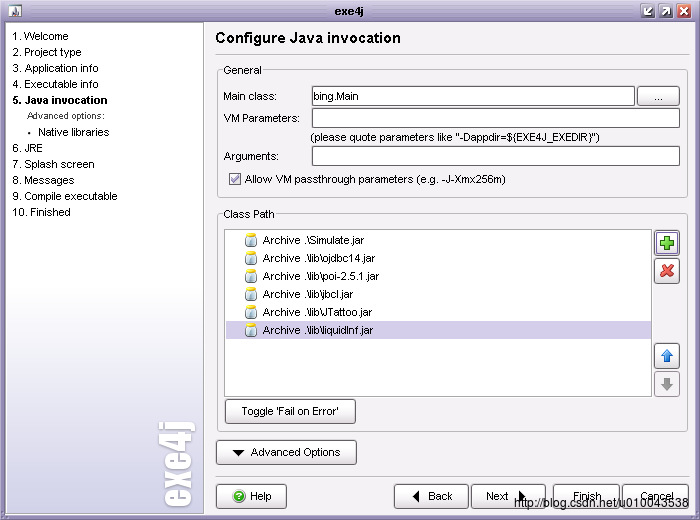Screen dimensions: 700x520
Task: Go to step 9 Compile executable
Action: coord(65,196)
